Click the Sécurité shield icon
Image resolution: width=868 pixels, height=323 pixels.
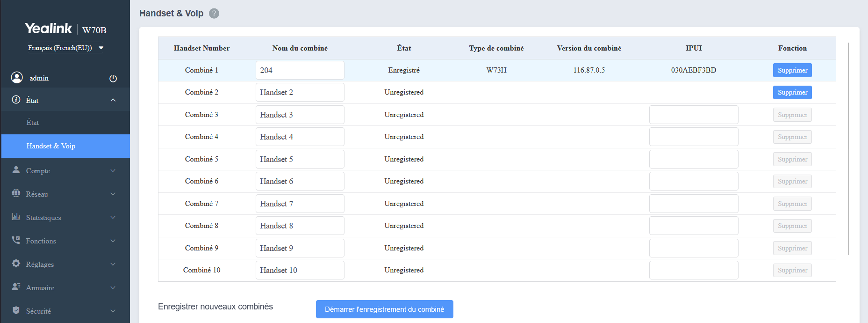(16, 310)
